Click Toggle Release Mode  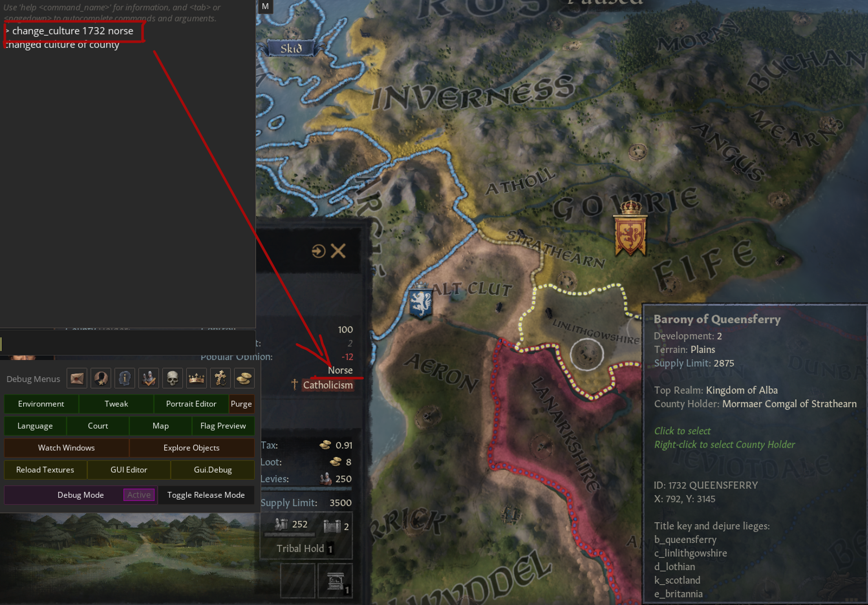tap(206, 495)
